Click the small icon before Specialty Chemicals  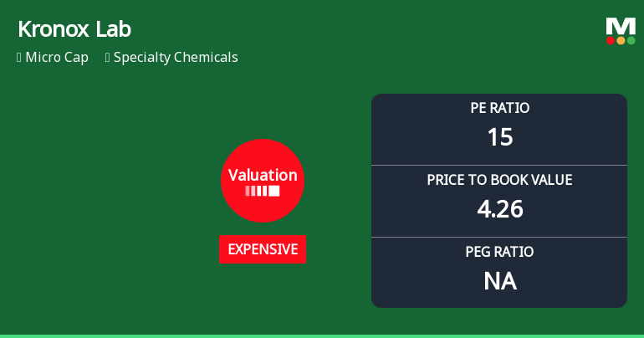click(108, 58)
